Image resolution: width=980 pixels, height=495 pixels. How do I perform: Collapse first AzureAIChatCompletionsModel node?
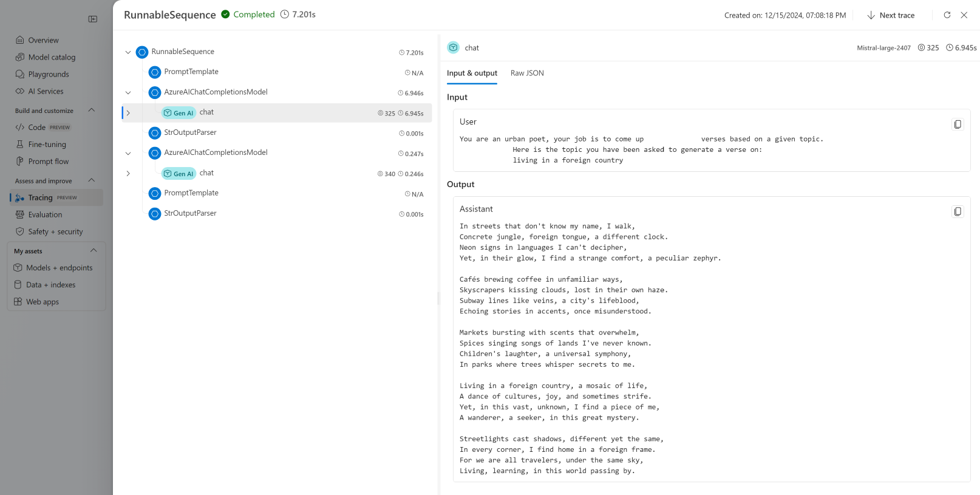click(x=128, y=93)
